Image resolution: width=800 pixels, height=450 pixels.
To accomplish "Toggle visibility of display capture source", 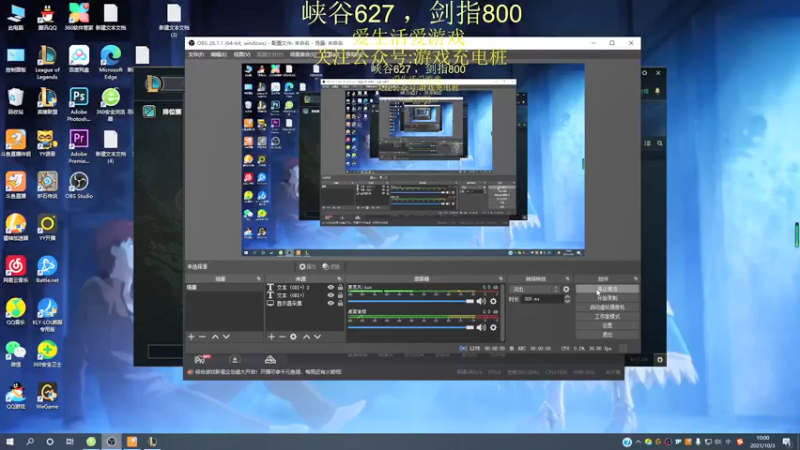I will (x=331, y=303).
